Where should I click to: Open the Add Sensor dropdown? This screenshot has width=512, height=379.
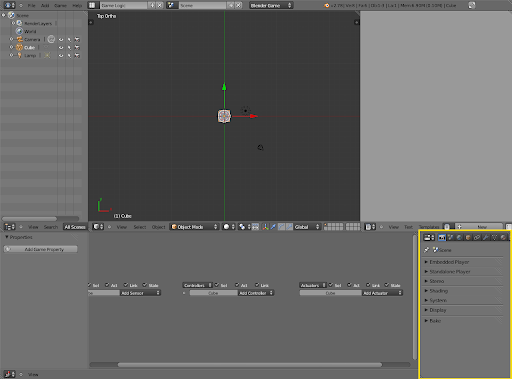tap(140, 293)
